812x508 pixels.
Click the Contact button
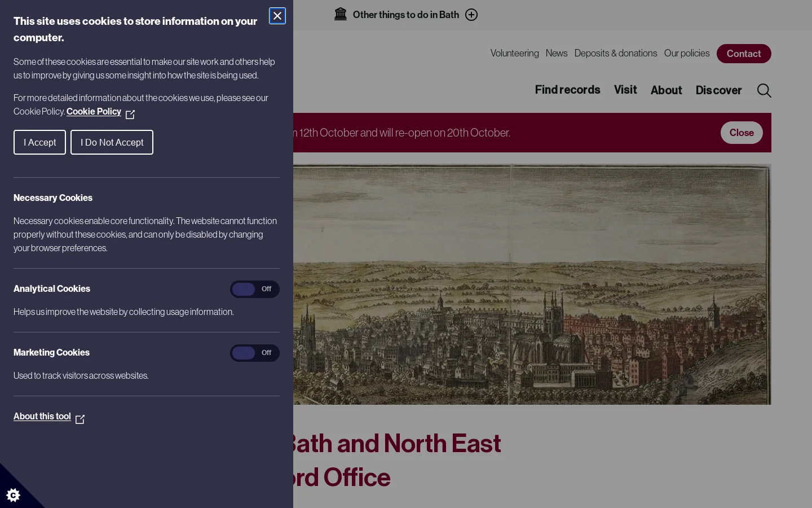click(744, 54)
